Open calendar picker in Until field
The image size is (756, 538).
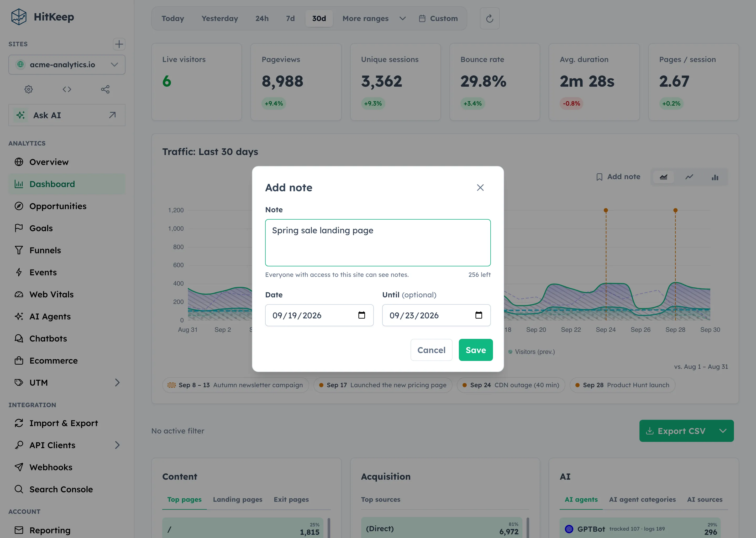479,315
